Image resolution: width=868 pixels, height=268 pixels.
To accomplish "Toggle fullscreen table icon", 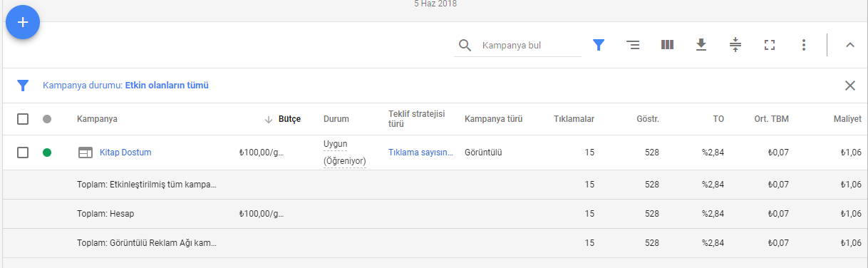I will click(769, 46).
